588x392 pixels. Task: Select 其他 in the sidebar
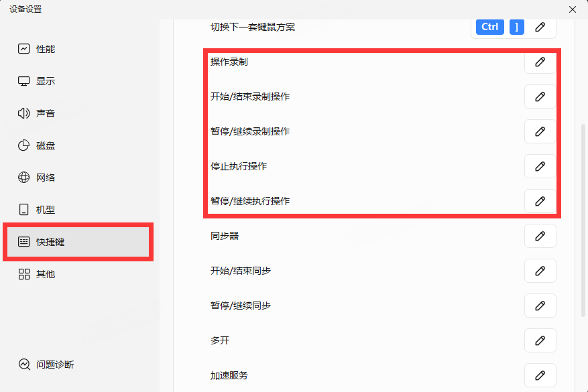pyautogui.click(x=46, y=274)
